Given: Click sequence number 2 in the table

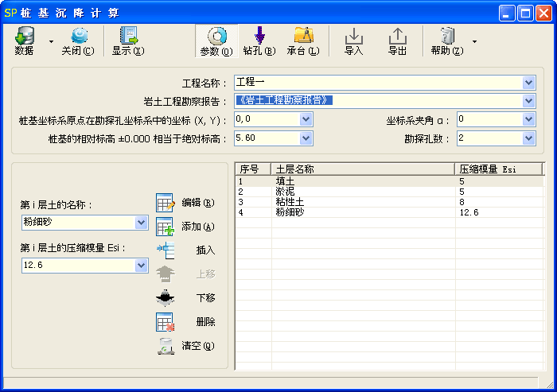Looking at the screenshot, I should click(x=241, y=192).
